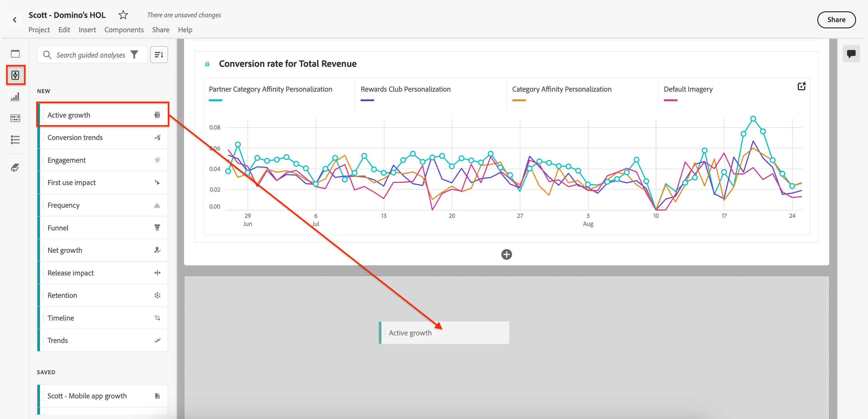Image resolution: width=868 pixels, height=419 pixels.
Task: Click the Release impact icon
Action: [157, 273]
